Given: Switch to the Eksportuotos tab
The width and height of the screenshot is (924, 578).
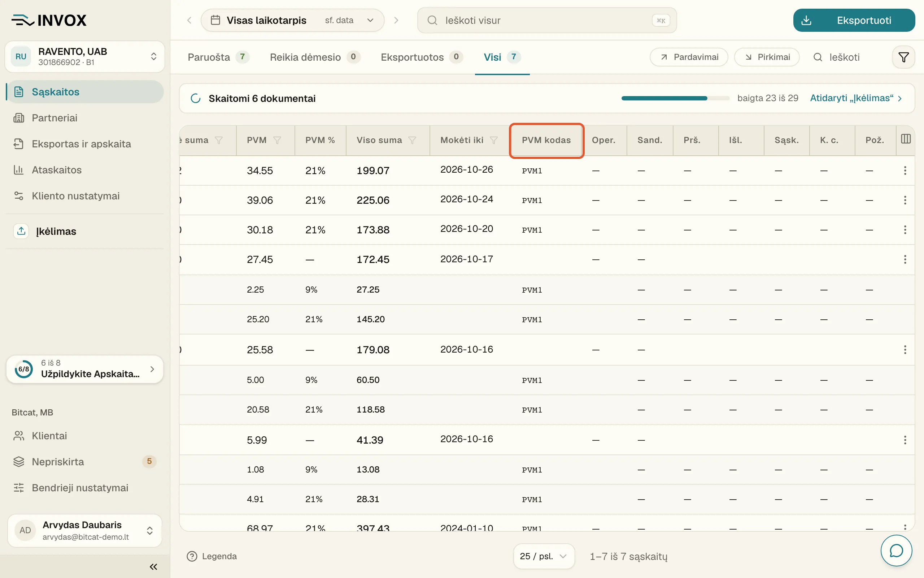Looking at the screenshot, I should 422,57.
